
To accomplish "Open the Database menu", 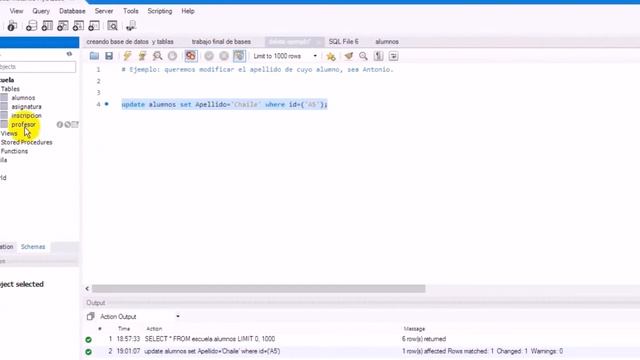I will pyautogui.click(x=72, y=11).
